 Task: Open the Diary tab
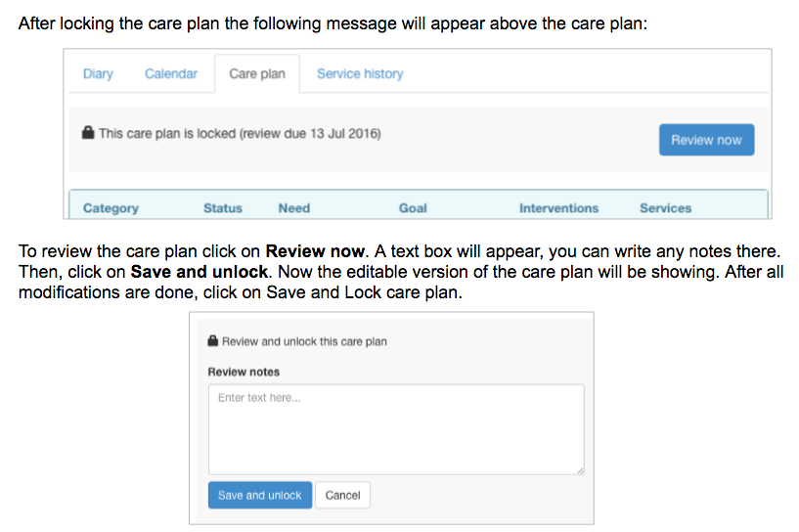(98, 74)
